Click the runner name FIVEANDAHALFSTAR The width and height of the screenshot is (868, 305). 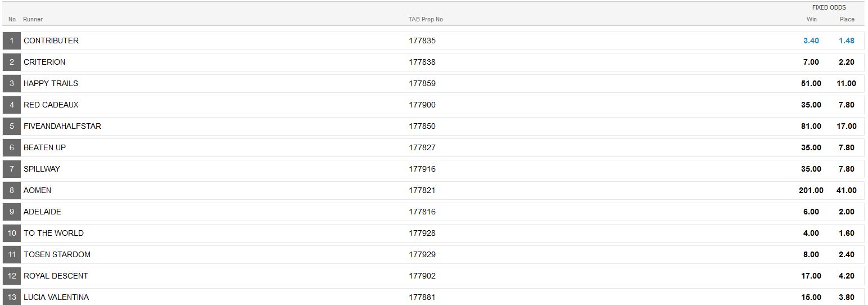click(62, 126)
